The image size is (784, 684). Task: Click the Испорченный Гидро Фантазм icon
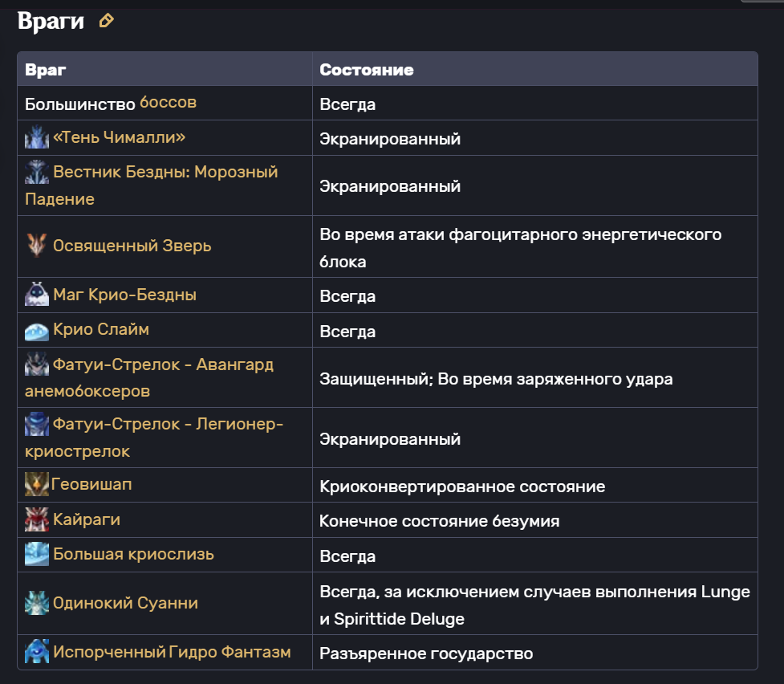click(37, 651)
